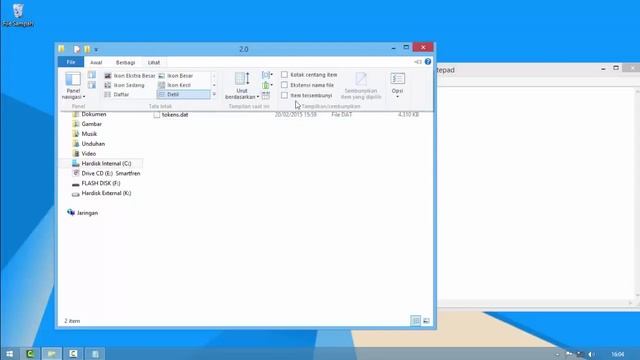Open the Explorer help icon
The image size is (640, 360).
pyautogui.click(x=428, y=62)
